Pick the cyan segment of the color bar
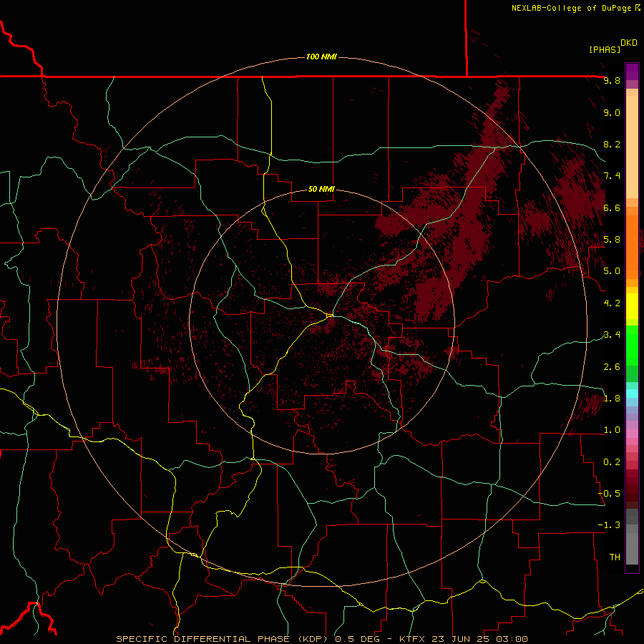This screenshot has height=644, width=644. click(x=632, y=394)
